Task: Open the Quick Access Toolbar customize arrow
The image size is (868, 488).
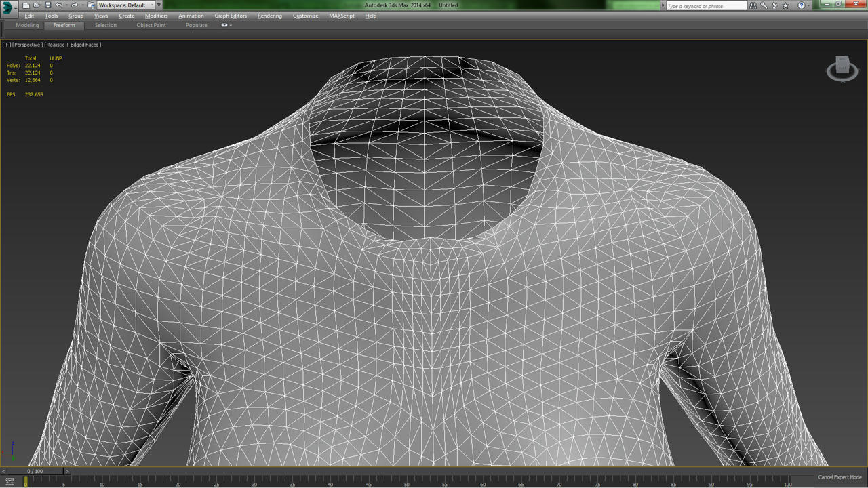Action: pos(159,5)
